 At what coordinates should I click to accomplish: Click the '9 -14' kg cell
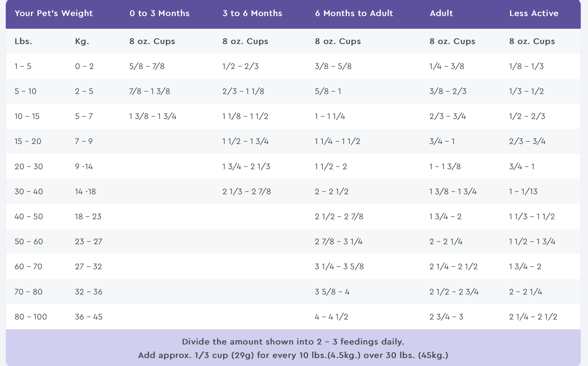coord(84,166)
